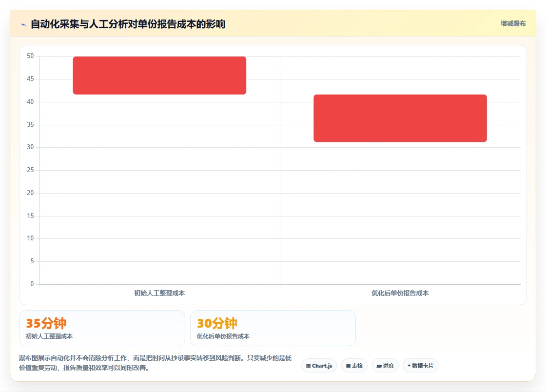Select the 数据卡片 tag pill

point(421,366)
